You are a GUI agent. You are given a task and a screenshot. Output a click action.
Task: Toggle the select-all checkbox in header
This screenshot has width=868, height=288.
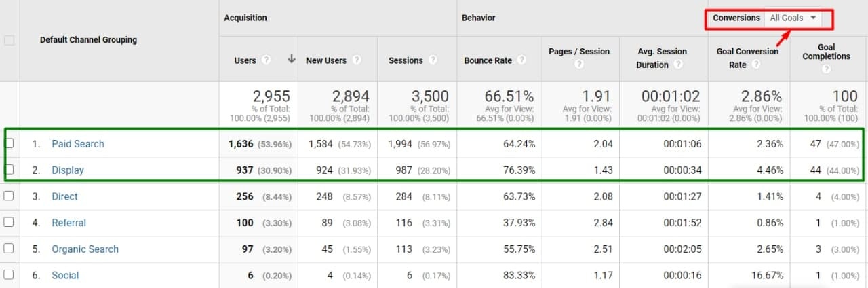9,40
